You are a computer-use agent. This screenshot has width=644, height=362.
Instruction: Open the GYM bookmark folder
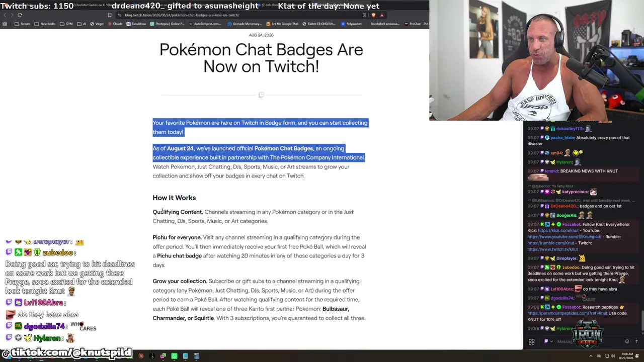click(x=66, y=24)
